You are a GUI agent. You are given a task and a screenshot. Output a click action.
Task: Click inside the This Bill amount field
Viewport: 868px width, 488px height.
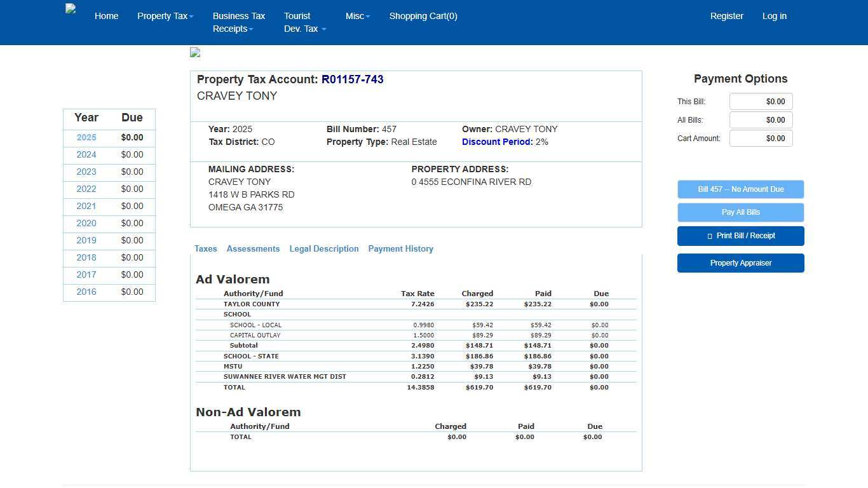coord(761,101)
